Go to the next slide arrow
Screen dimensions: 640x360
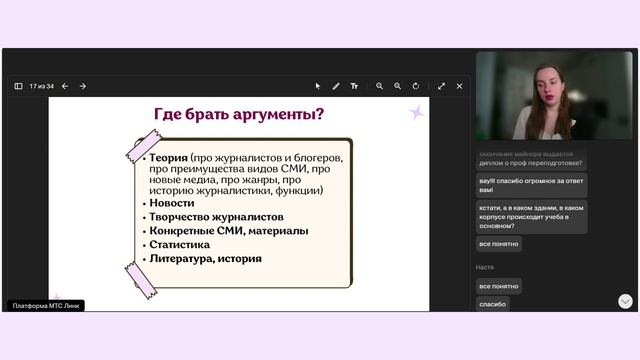(83, 86)
